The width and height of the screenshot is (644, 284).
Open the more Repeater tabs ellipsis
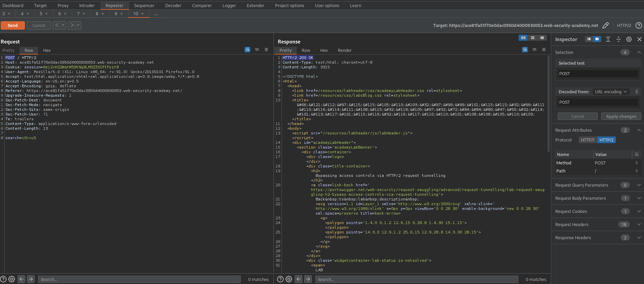coord(156,14)
